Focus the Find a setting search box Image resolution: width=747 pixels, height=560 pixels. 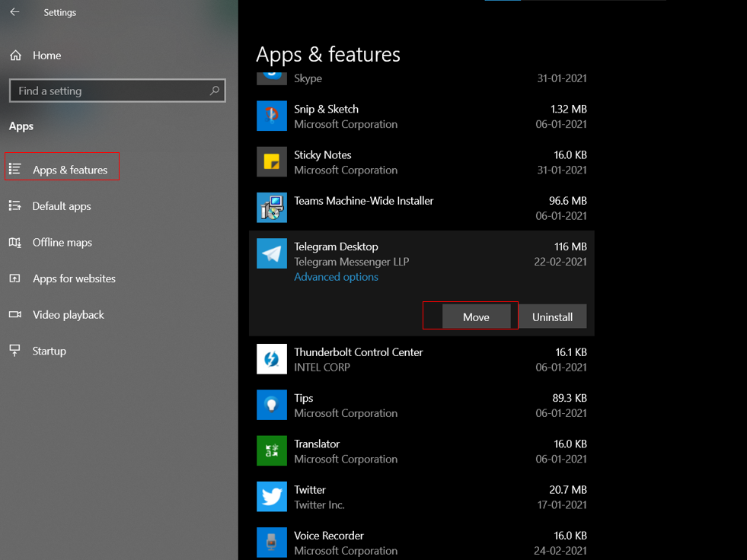coord(117,91)
